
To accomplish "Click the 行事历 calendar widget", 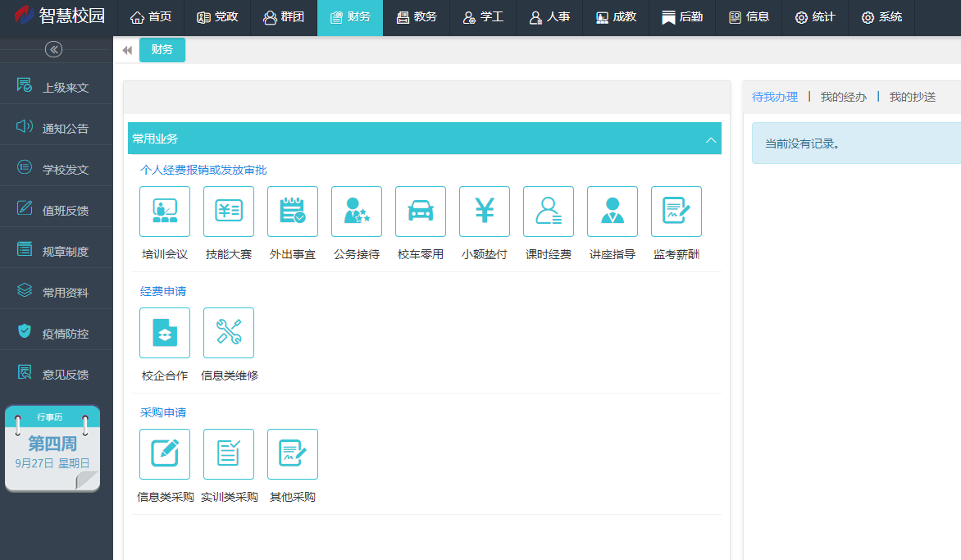I will tap(52, 448).
